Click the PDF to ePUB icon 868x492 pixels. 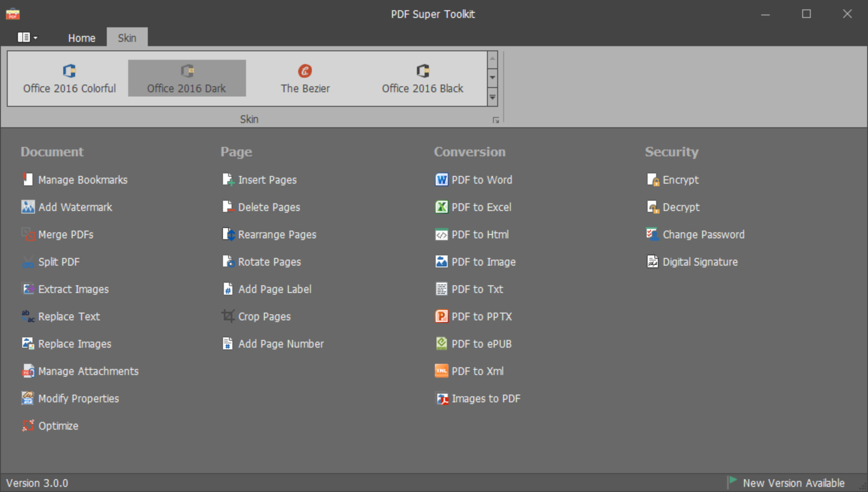click(x=441, y=344)
